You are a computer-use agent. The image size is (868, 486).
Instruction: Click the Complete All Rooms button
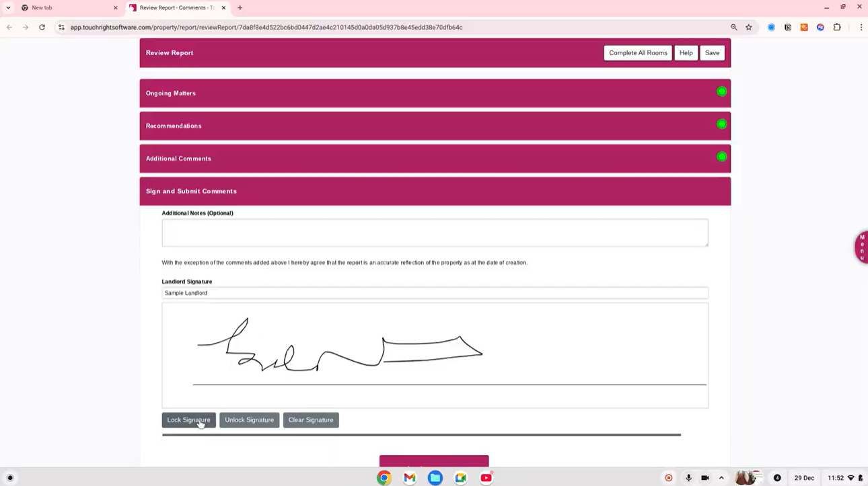point(638,53)
